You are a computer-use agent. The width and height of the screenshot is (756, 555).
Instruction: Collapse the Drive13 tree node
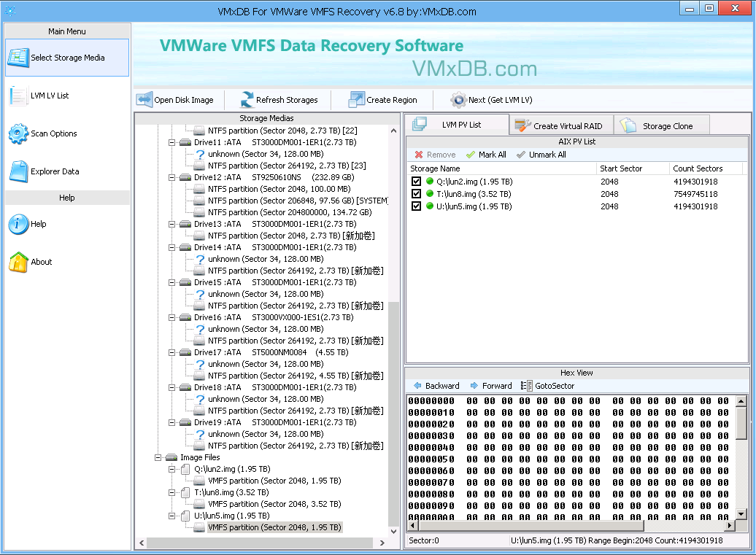(171, 225)
